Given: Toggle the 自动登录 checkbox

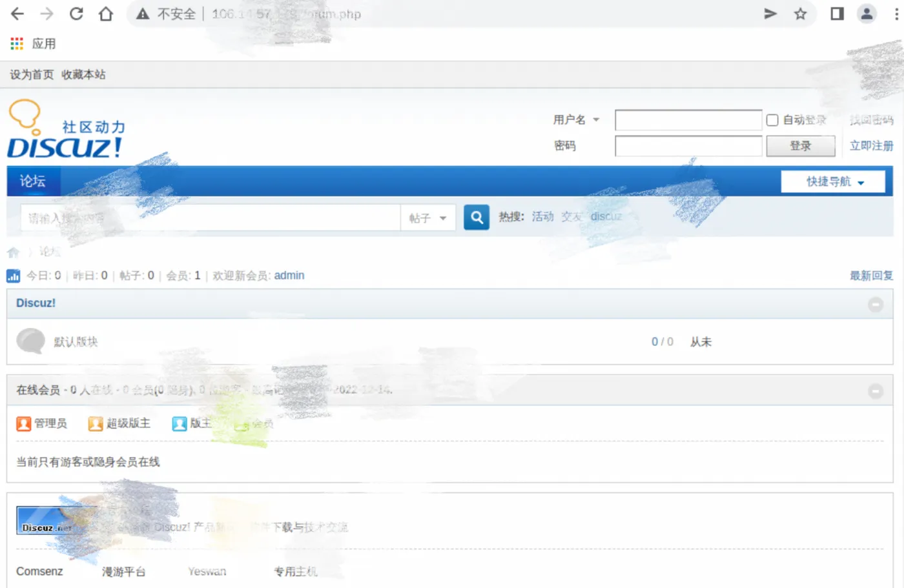Looking at the screenshot, I should coord(772,120).
